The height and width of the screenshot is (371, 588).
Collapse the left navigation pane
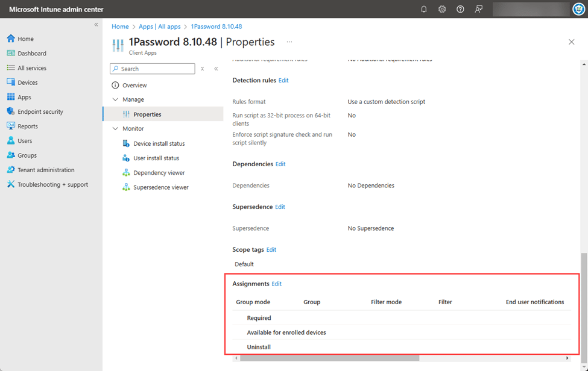coord(96,25)
